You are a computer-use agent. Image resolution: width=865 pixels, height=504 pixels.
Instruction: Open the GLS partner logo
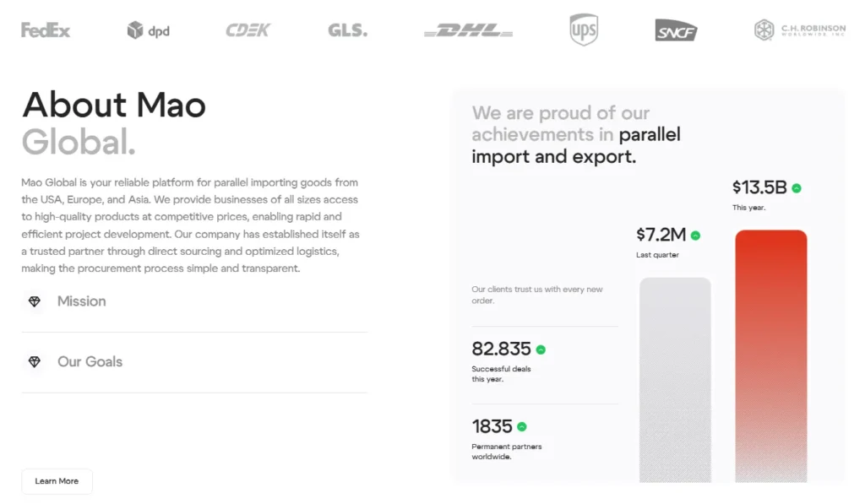[347, 29]
